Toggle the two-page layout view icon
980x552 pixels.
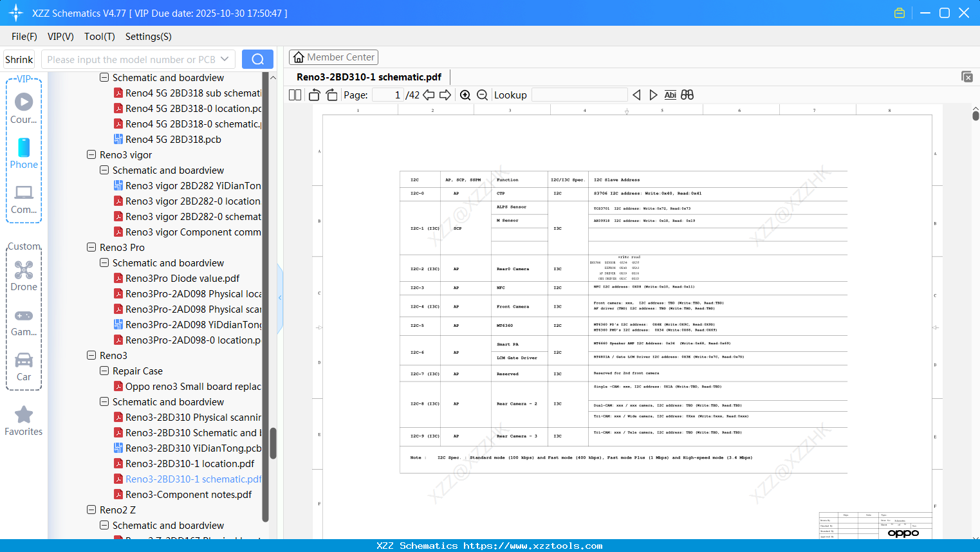click(x=295, y=95)
